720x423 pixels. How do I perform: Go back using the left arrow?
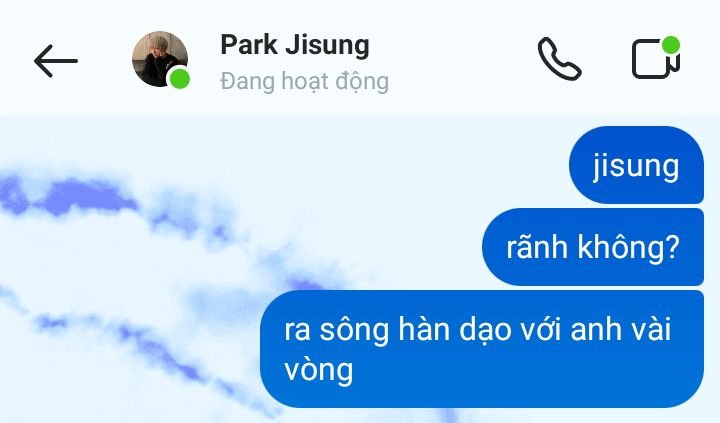tap(56, 61)
